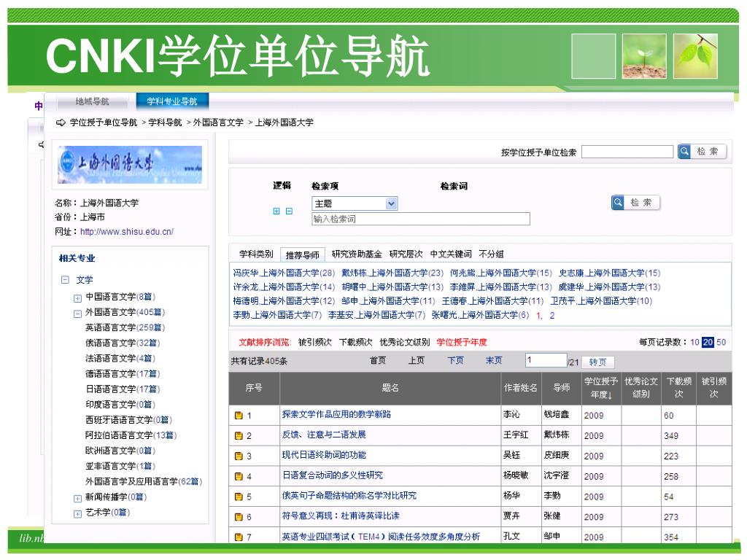Open the 中文关键词 grouping tab

click(451, 254)
